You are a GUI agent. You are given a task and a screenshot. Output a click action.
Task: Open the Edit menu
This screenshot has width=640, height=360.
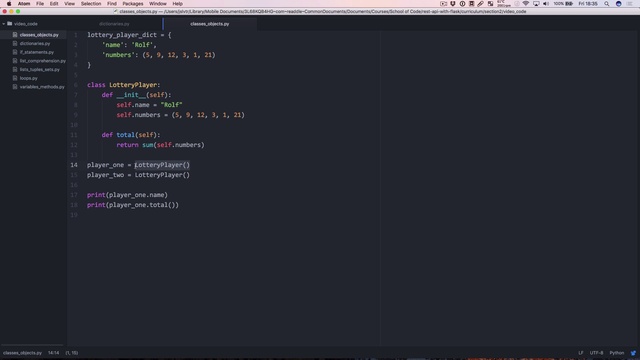[54, 4]
